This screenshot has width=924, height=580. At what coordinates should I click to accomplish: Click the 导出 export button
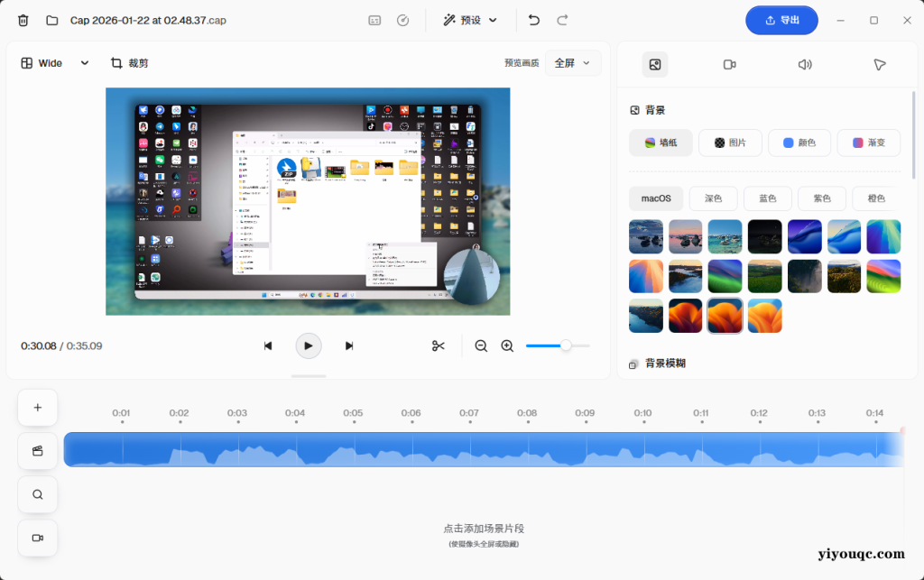pyautogui.click(x=781, y=20)
